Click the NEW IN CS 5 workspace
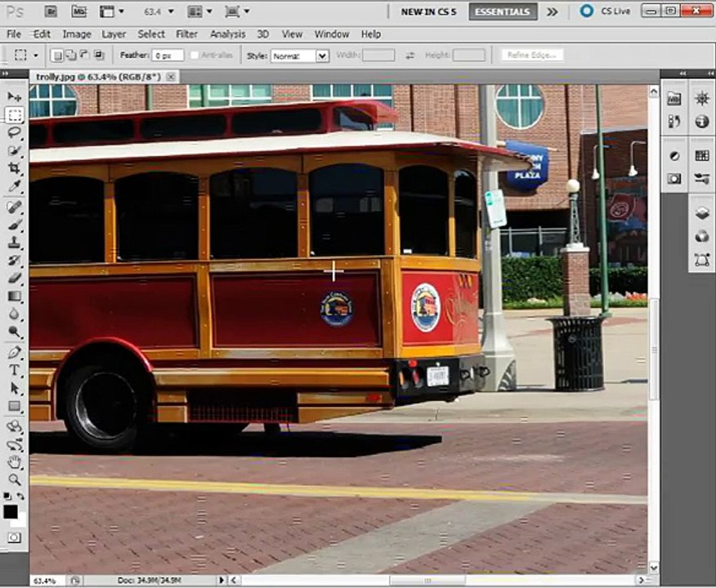This screenshot has height=588, width=716. [x=428, y=12]
